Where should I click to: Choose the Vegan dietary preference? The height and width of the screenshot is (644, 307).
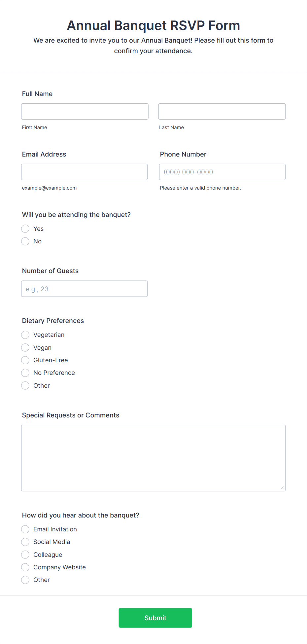[25, 347]
